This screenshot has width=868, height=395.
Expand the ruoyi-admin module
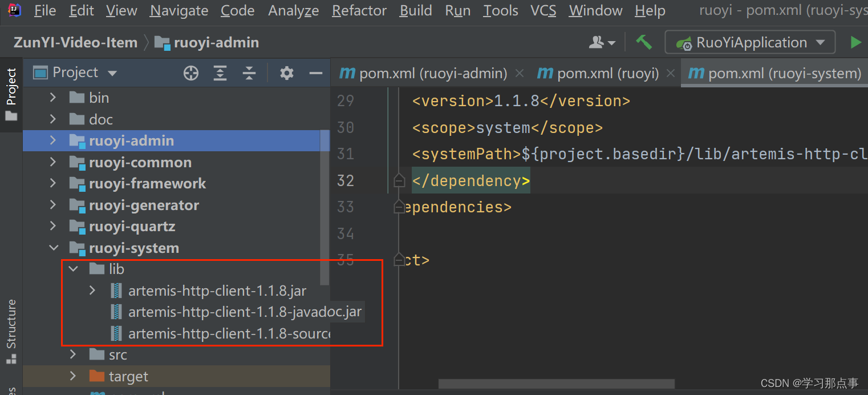pyautogui.click(x=53, y=140)
